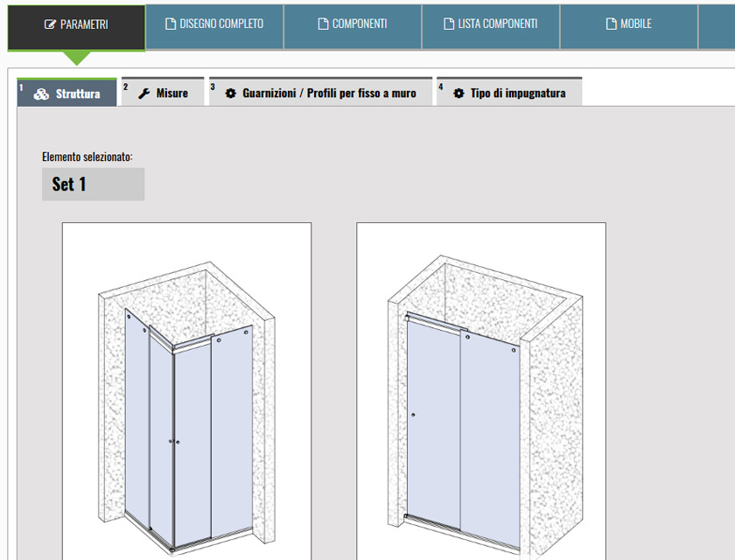
Task: Open the MOBILE tab
Action: click(x=628, y=26)
